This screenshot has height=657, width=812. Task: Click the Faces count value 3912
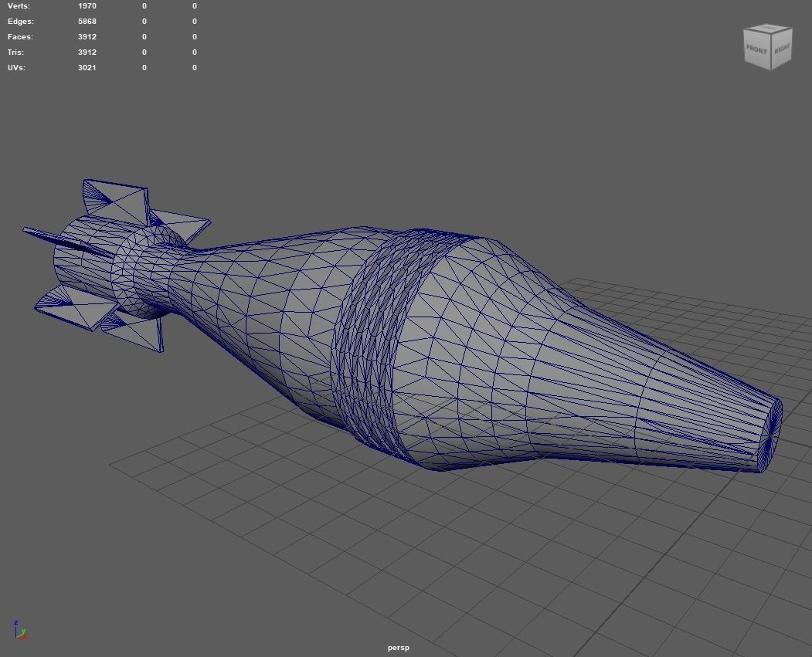pyautogui.click(x=87, y=37)
